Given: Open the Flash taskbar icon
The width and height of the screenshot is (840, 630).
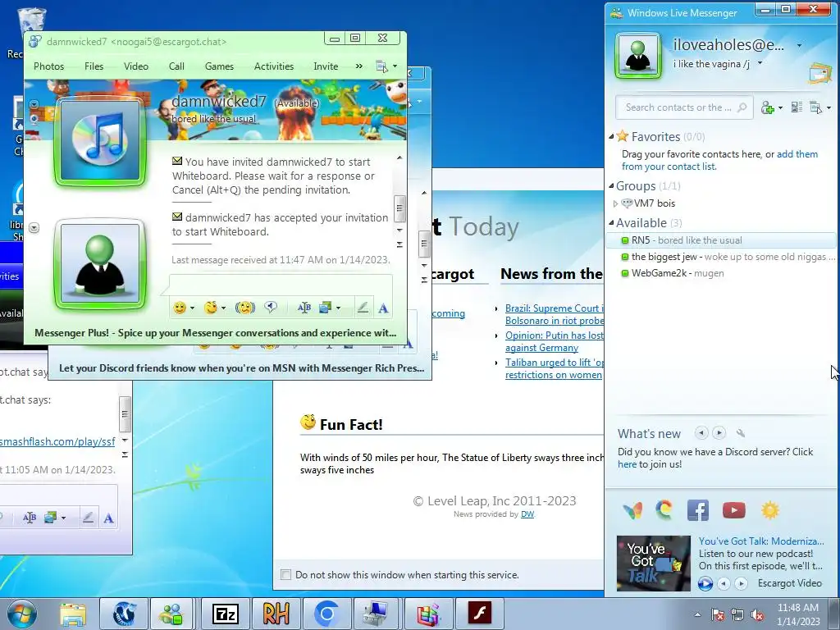Looking at the screenshot, I should point(479,614).
